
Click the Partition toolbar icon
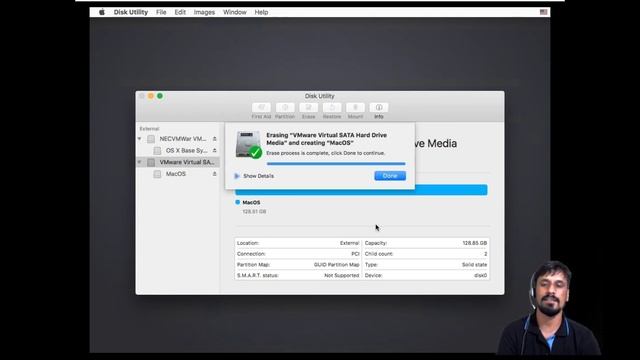coord(285,107)
